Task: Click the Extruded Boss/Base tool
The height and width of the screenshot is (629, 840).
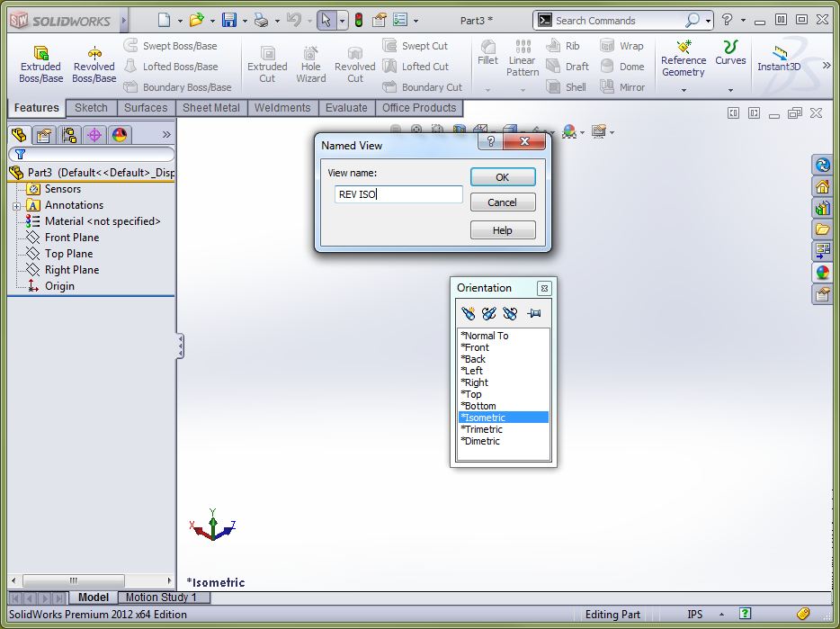Action: 40,65
